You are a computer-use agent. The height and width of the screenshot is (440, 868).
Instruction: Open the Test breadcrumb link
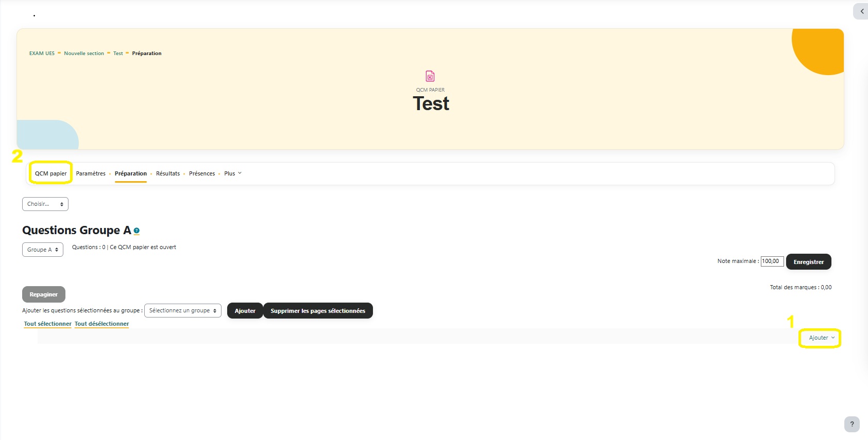[118, 53]
